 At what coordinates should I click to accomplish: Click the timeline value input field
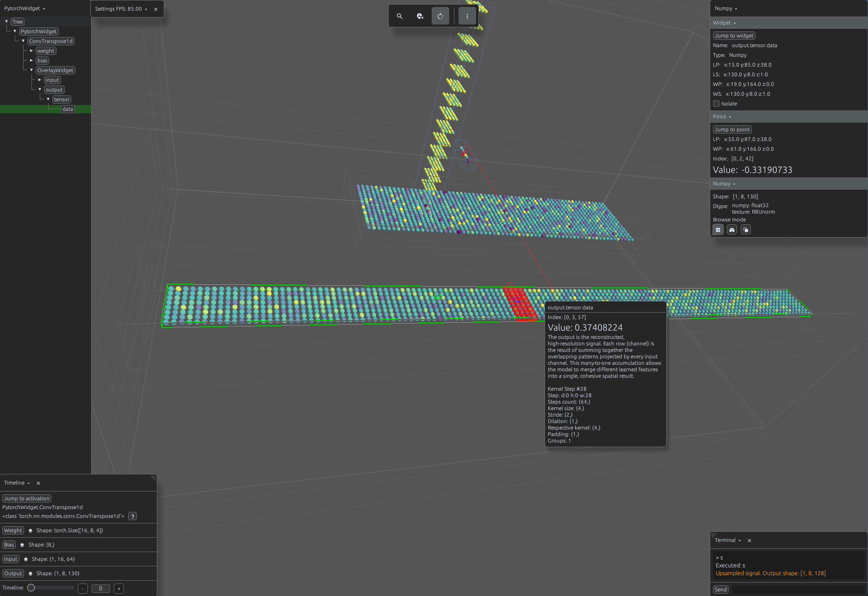(100, 589)
